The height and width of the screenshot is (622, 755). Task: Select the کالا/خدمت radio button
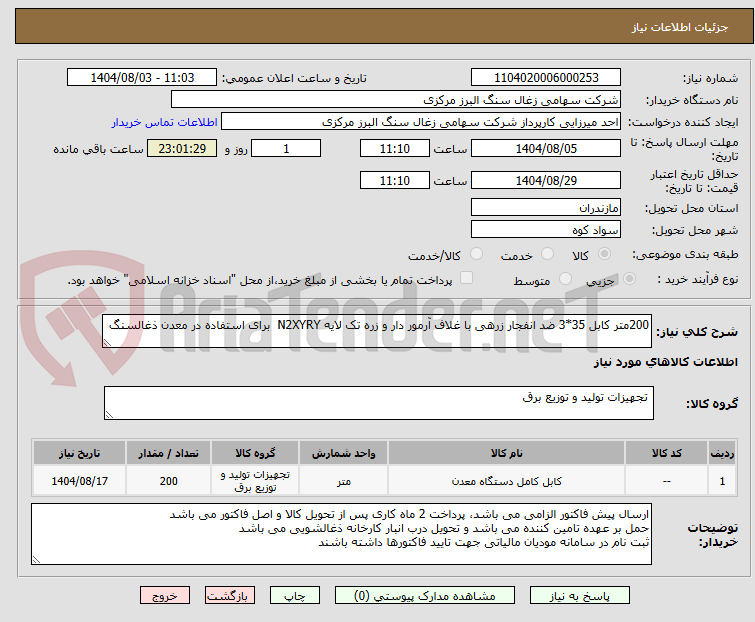476,253
